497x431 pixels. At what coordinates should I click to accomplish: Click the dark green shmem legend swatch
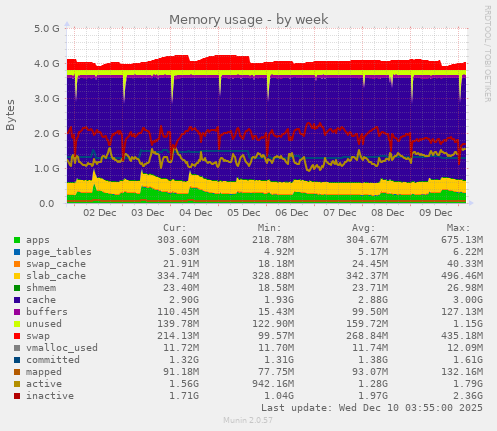click(17, 288)
